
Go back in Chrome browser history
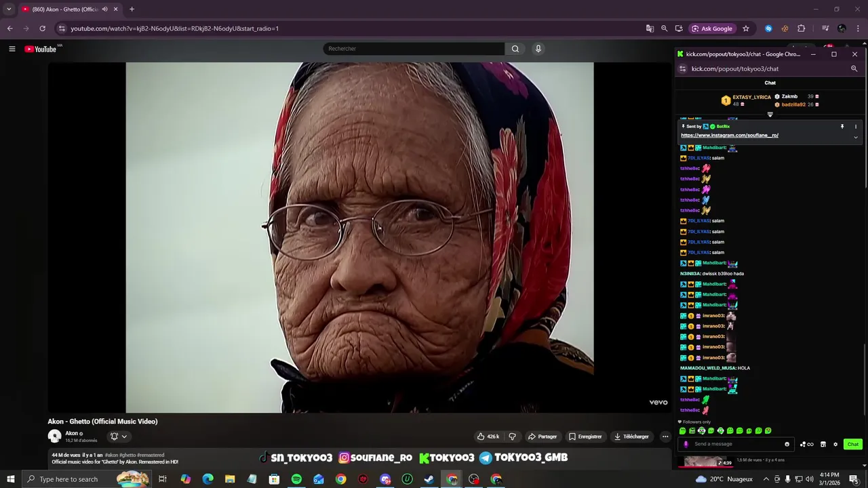[9, 28]
